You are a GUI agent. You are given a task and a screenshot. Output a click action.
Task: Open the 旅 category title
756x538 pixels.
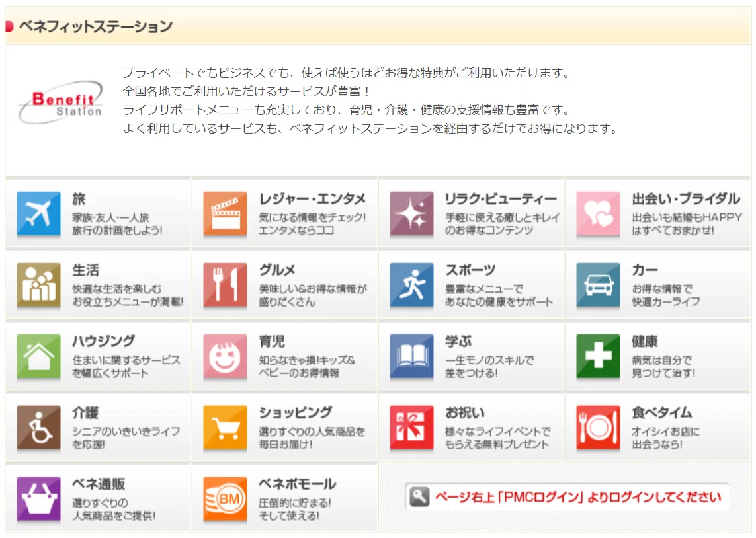79,198
